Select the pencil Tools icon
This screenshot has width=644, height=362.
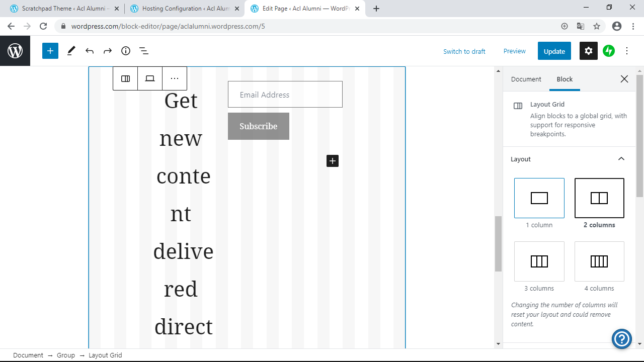click(71, 51)
